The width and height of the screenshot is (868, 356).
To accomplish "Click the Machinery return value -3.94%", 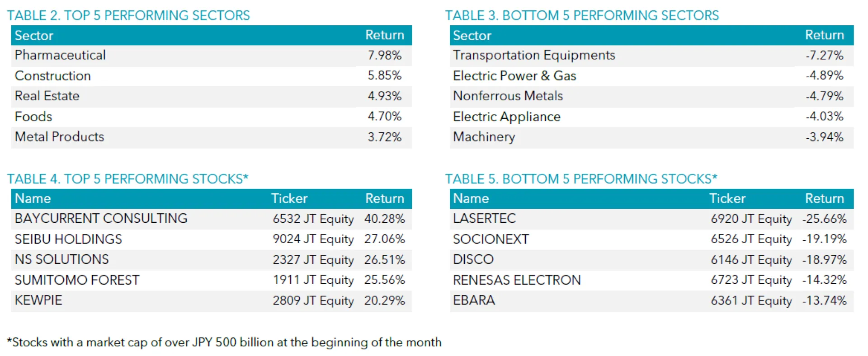I will [824, 137].
